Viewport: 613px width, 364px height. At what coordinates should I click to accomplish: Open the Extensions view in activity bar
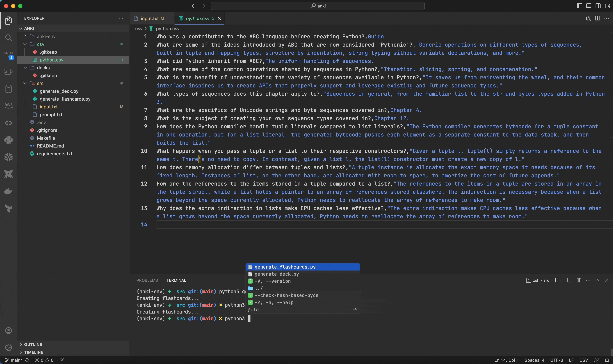8,72
